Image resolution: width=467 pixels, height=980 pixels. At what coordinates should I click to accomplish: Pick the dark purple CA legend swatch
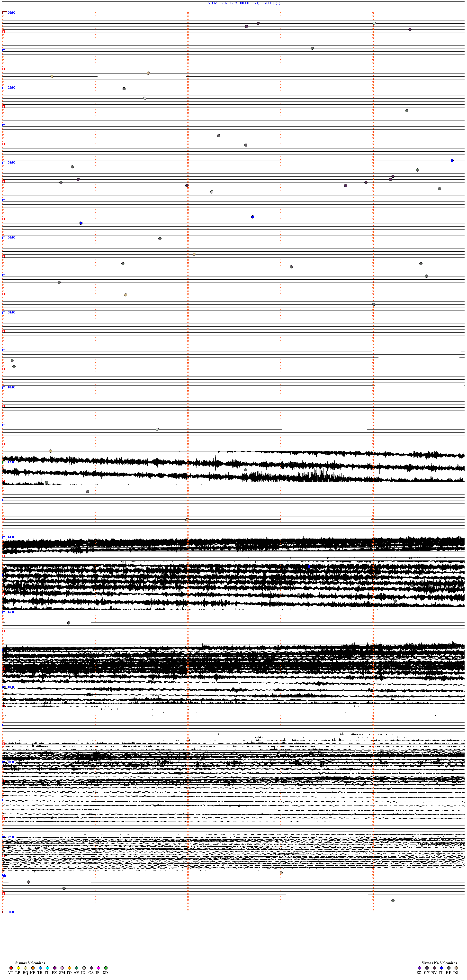coord(91,968)
